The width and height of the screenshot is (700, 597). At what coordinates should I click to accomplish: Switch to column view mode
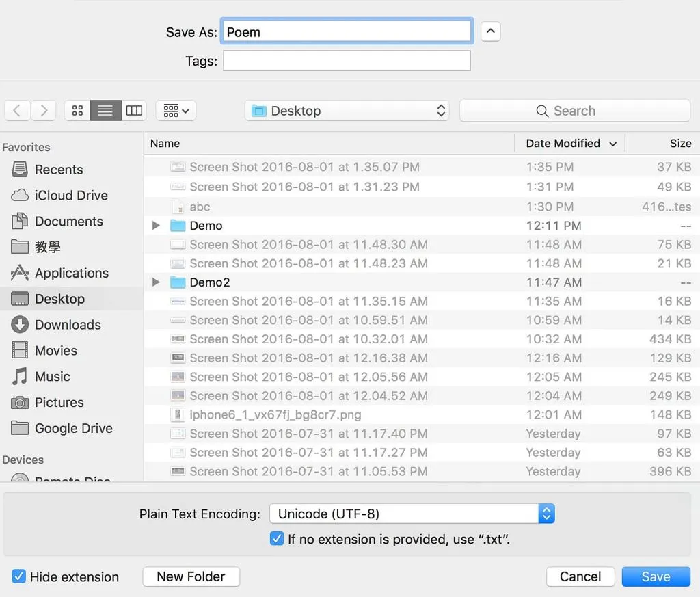tap(134, 110)
